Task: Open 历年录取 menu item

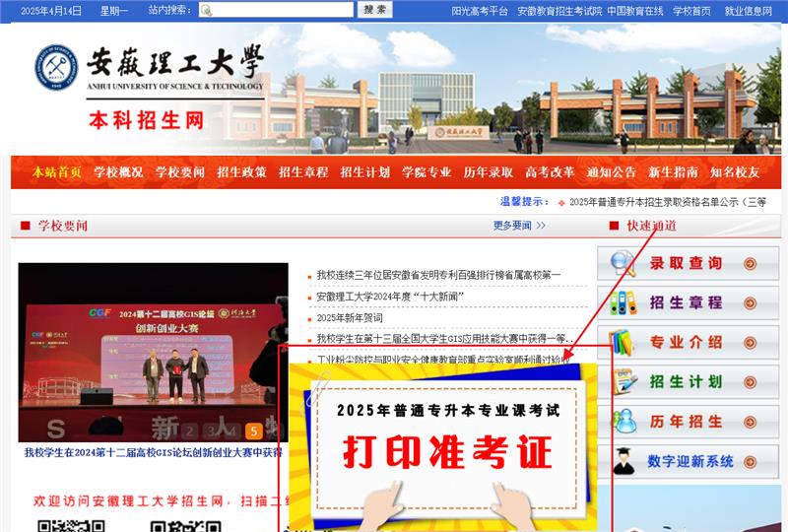Action: (489, 172)
